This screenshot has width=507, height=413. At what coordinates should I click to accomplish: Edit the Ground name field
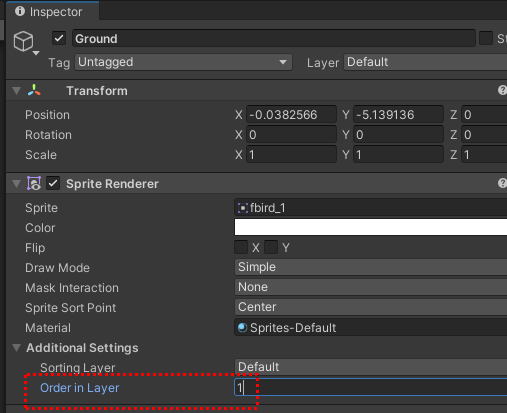274,38
